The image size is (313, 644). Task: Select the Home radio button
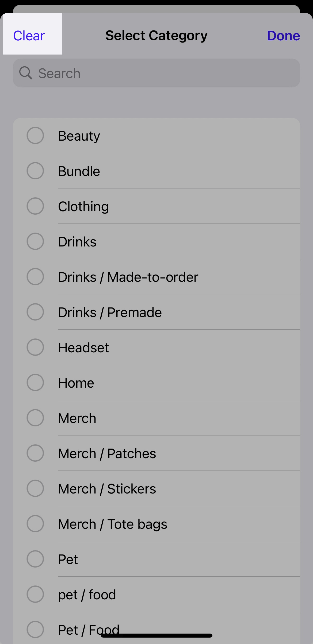coord(35,383)
